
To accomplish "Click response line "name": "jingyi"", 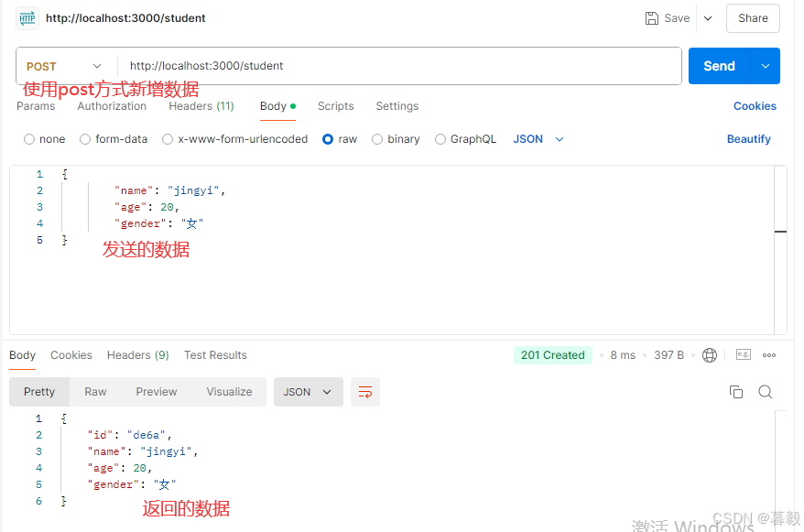I will point(143,451).
